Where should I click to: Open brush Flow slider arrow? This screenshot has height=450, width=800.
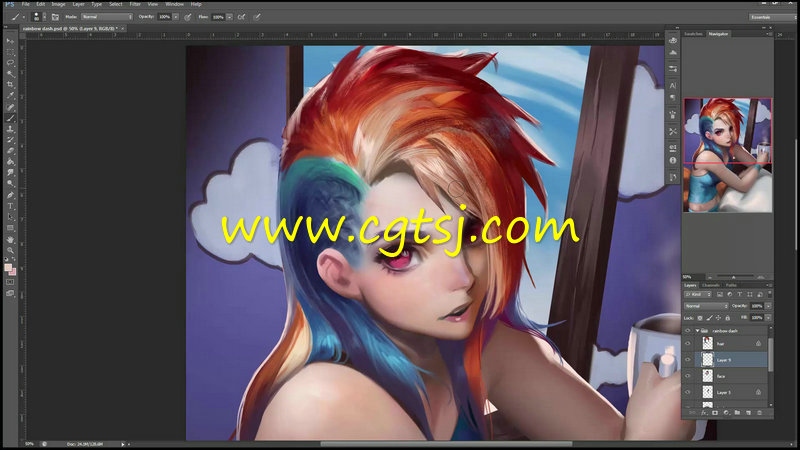(230, 17)
